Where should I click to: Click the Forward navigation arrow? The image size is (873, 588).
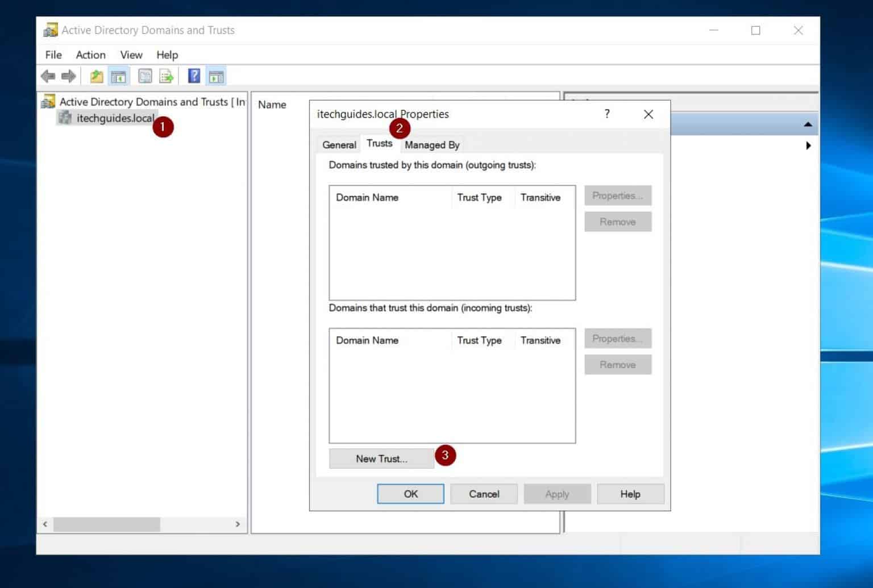(68, 76)
